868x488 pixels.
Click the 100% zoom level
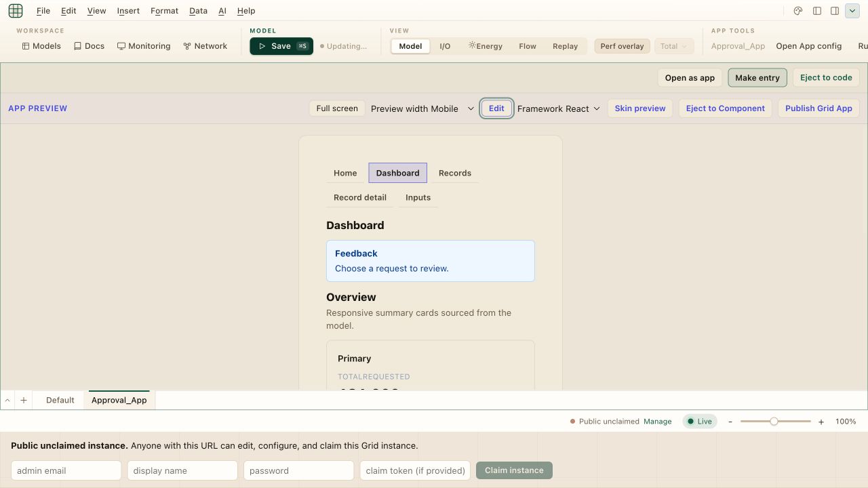click(x=846, y=422)
